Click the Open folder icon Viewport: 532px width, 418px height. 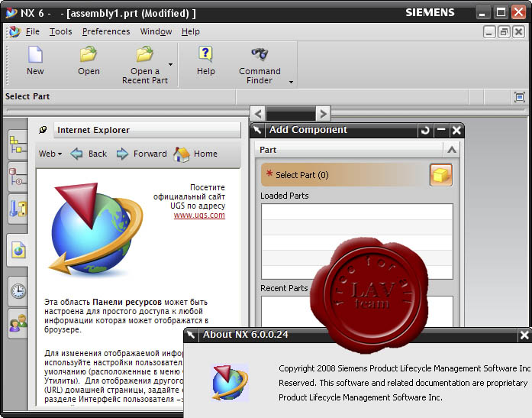89,54
